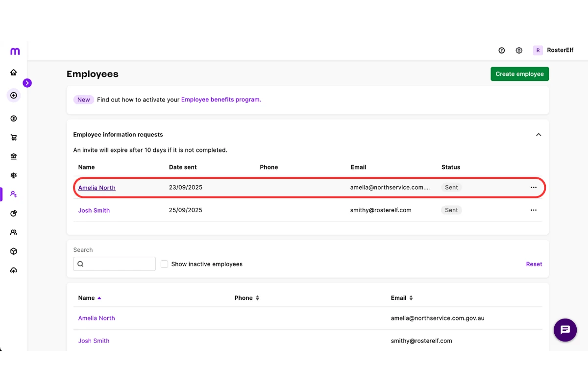588x392 pixels.
Task: Open the three-dot menu for Amelia North
Action: (534, 188)
